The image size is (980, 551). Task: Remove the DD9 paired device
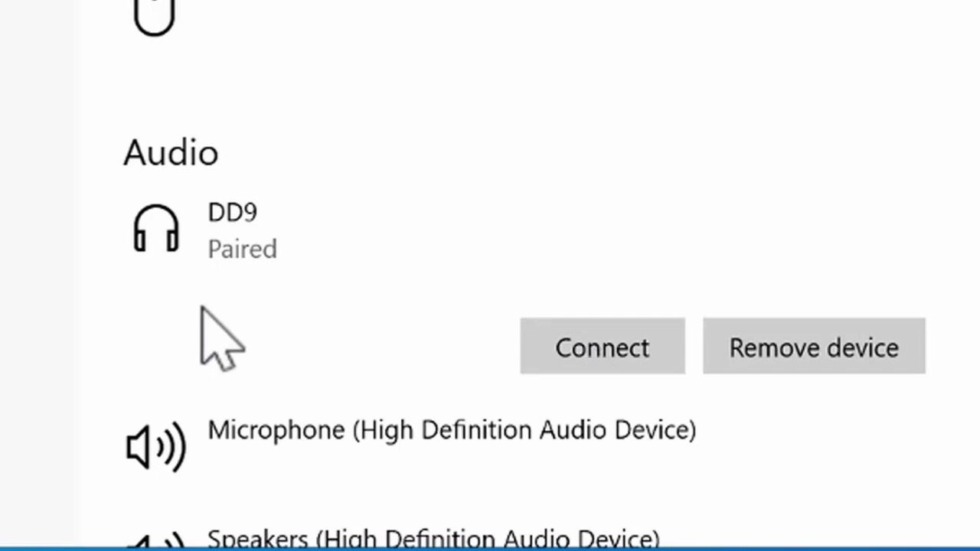814,347
